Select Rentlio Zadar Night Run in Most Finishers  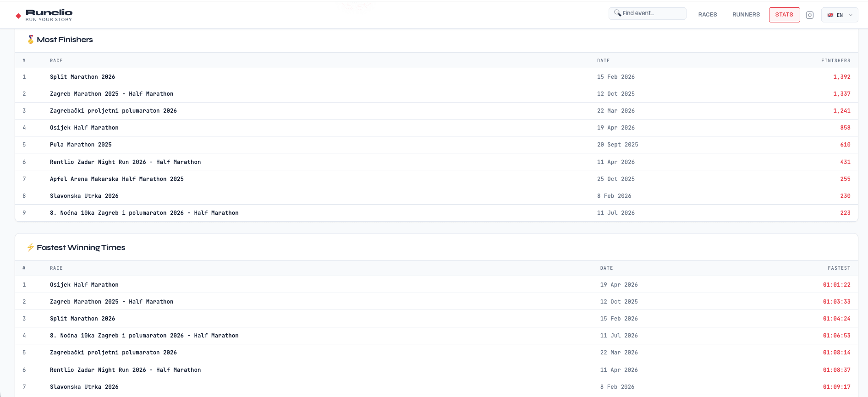[x=126, y=162]
